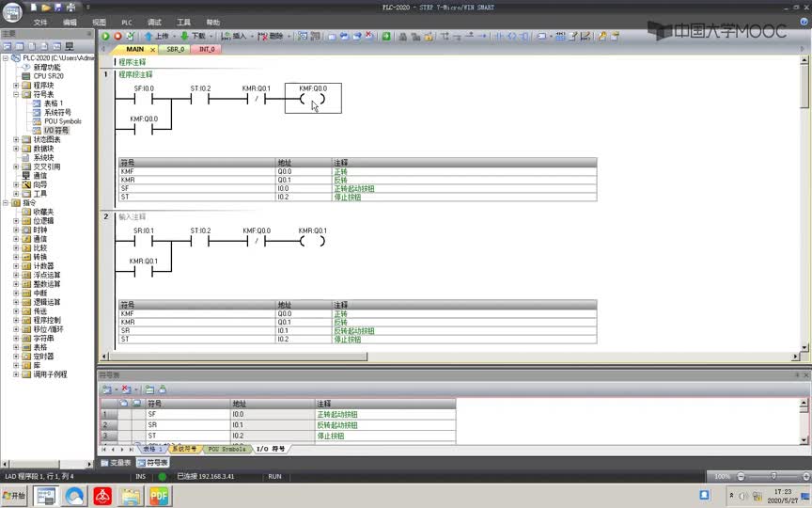Click the upload (上传) arrow icon
The height and width of the screenshot is (508, 812).
148,36
